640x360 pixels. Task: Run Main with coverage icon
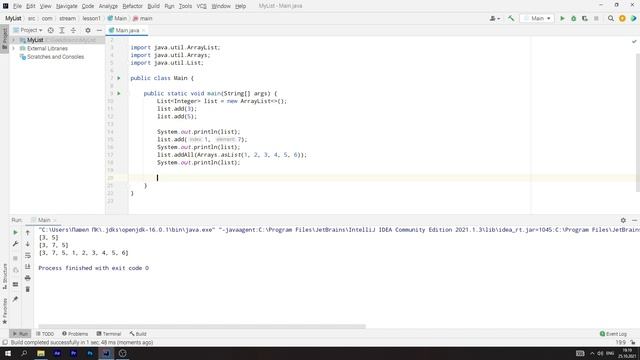click(585, 18)
